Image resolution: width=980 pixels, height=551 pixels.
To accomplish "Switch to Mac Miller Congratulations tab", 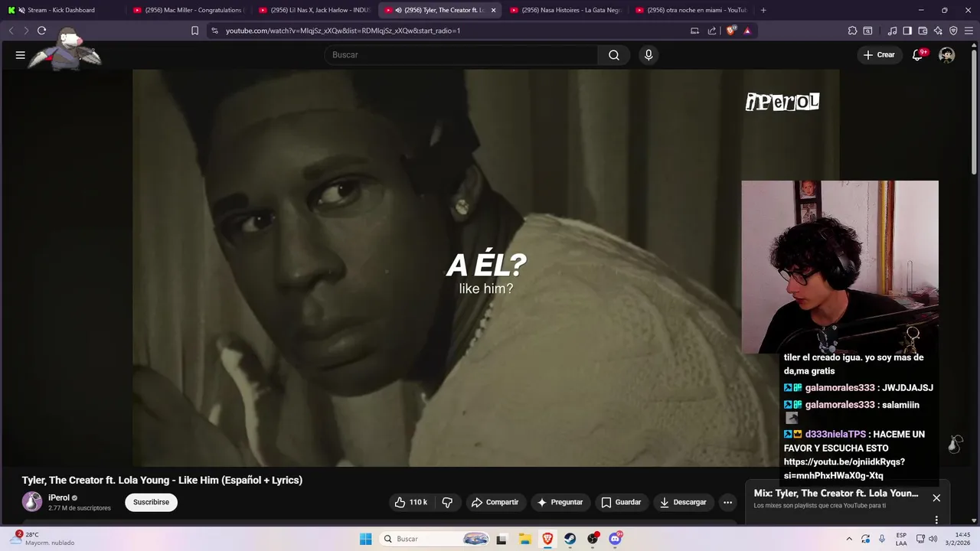I will pos(188,10).
